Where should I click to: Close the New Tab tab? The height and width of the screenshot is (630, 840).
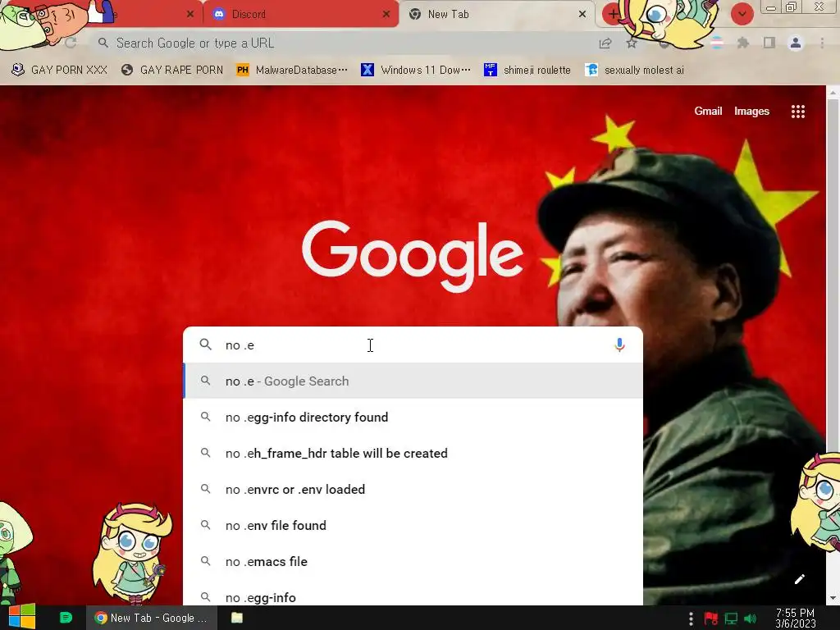pos(582,15)
